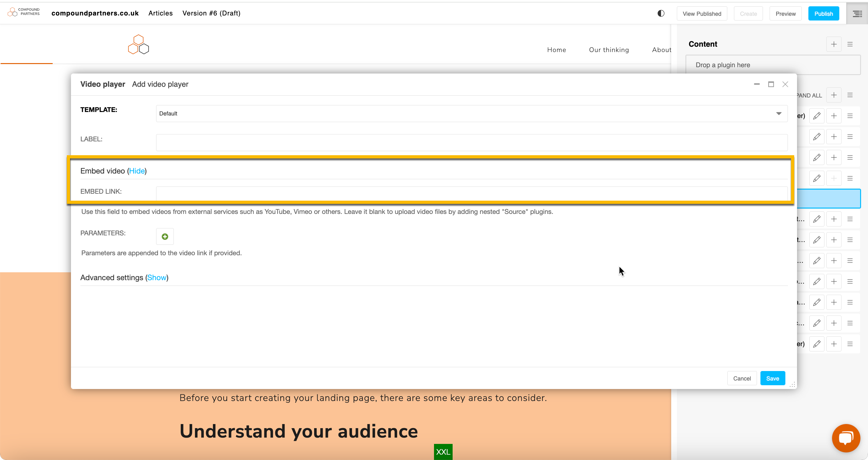
Task: Open the menu icon in the row directly below EXPAND ALL
Action: point(850,116)
